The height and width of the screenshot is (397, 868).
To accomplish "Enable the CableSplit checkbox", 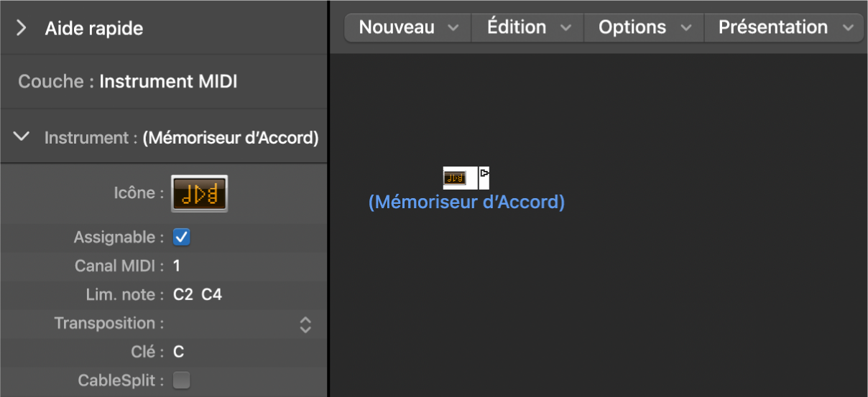I will coord(182,380).
